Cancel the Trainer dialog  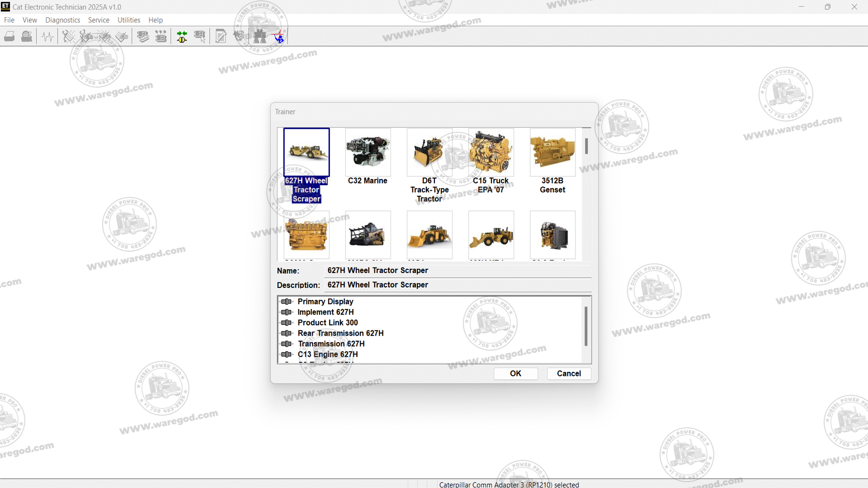tap(569, 374)
